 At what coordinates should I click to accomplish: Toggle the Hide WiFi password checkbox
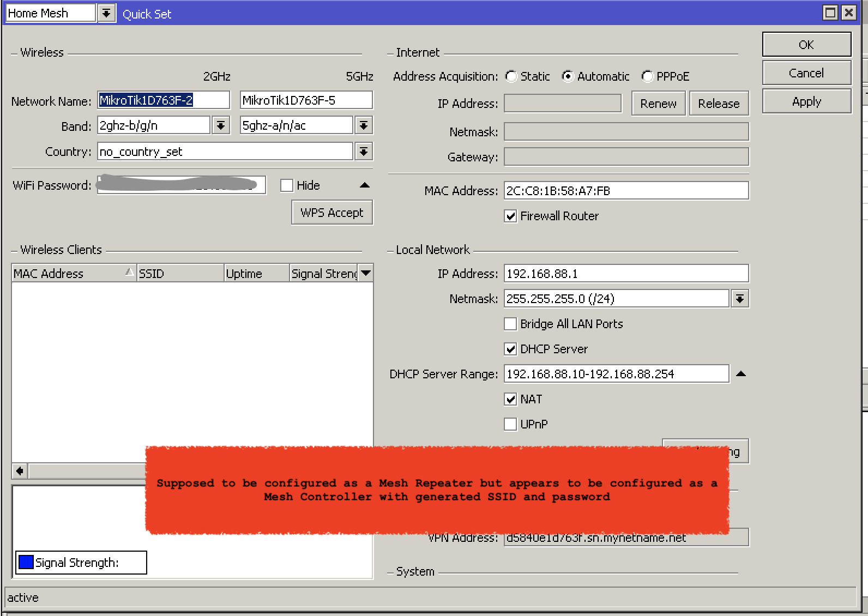click(287, 185)
